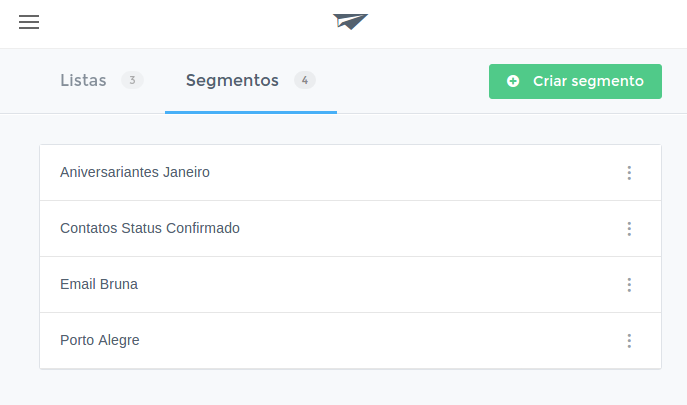Open options menu for Porto Alegre

tap(629, 341)
